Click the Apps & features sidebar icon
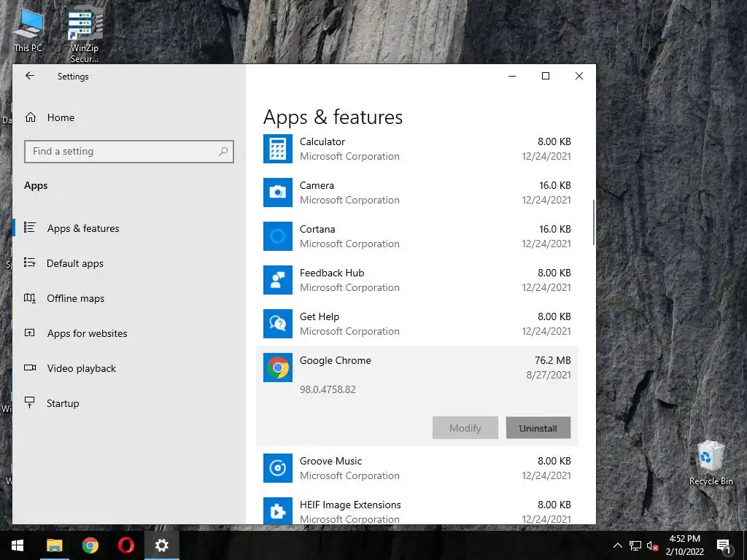This screenshot has height=560, width=747. pos(29,227)
